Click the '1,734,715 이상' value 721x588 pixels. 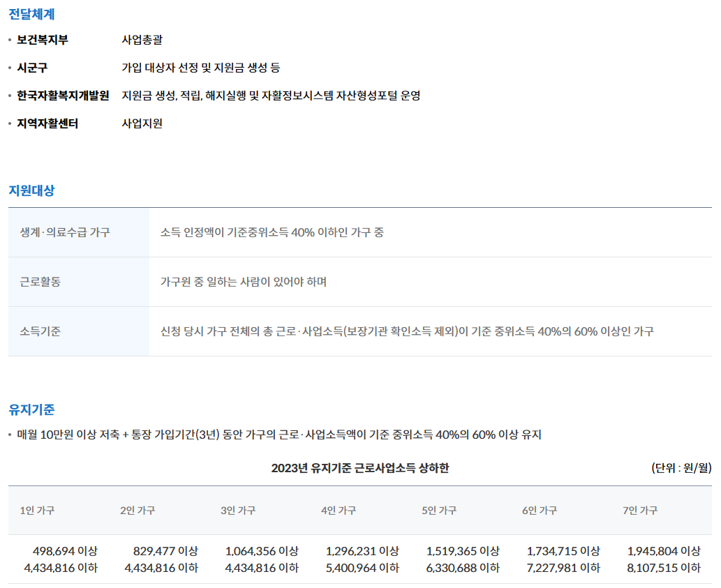[x=563, y=551]
